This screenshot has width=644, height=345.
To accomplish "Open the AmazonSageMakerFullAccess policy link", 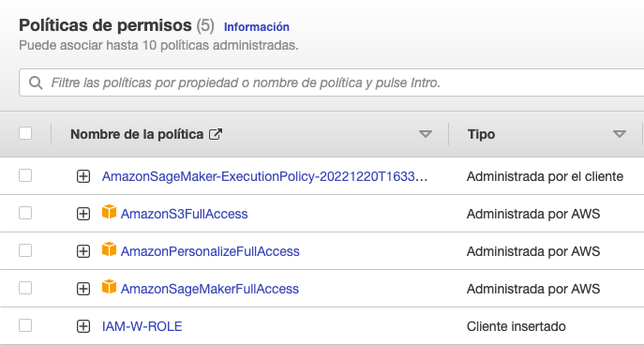I will pos(209,289).
